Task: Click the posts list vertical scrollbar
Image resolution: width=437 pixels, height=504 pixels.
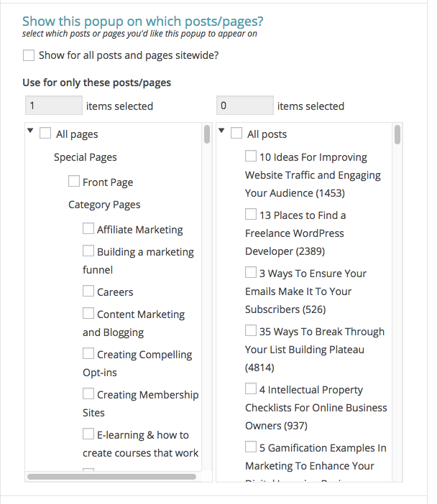Action: point(397,135)
